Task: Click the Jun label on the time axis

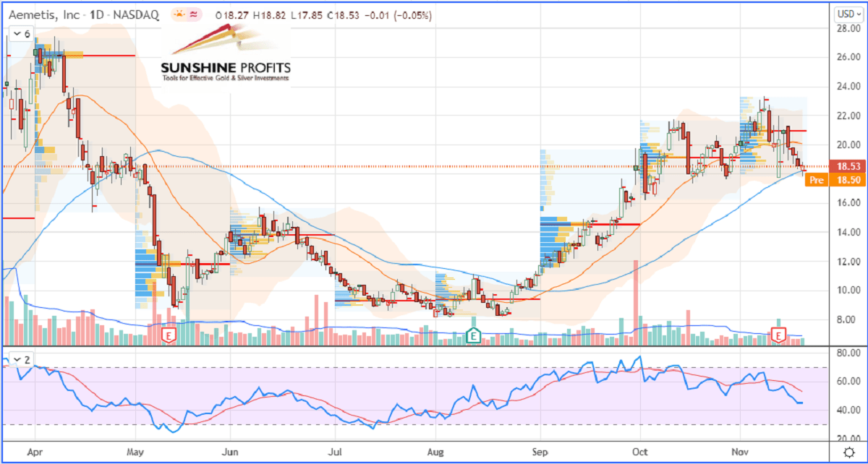Action: [x=230, y=453]
